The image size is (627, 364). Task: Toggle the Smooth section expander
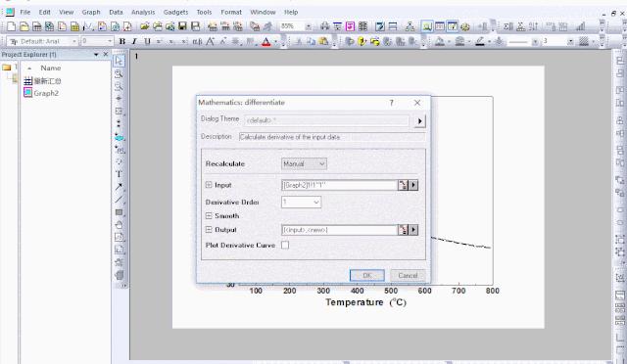pos(209,216)
